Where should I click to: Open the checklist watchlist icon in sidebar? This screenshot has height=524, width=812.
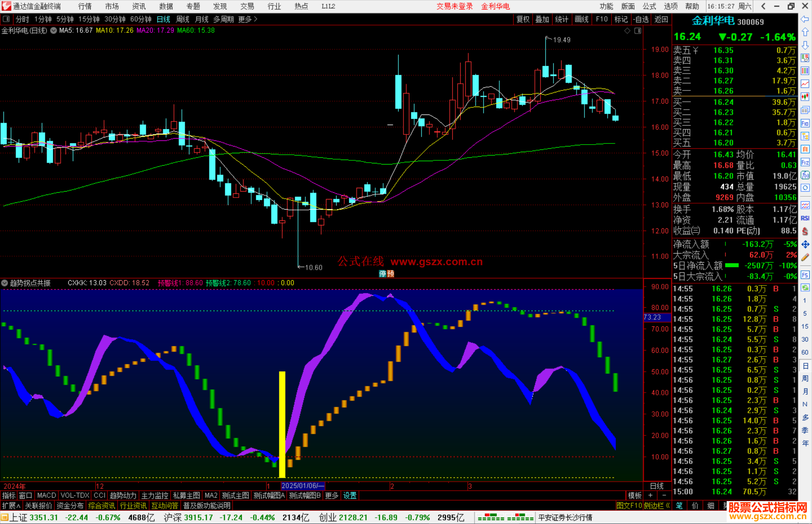805,58
